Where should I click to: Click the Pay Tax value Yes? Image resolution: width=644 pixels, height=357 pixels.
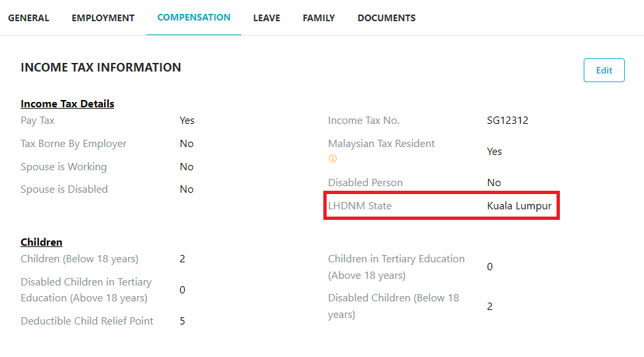coord(187,121)
